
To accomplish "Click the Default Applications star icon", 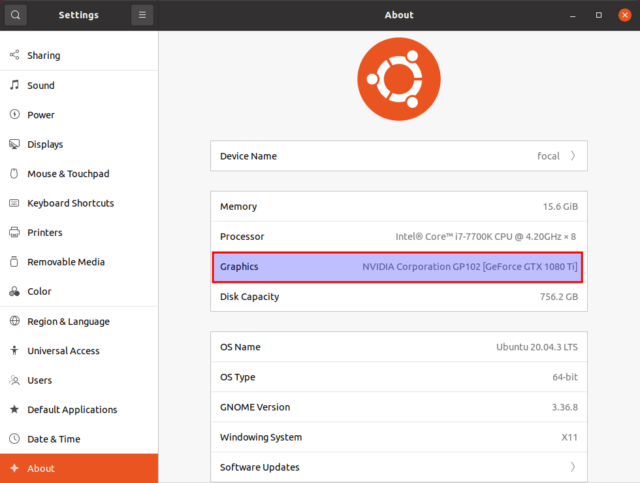I will [x=15, y=410].
